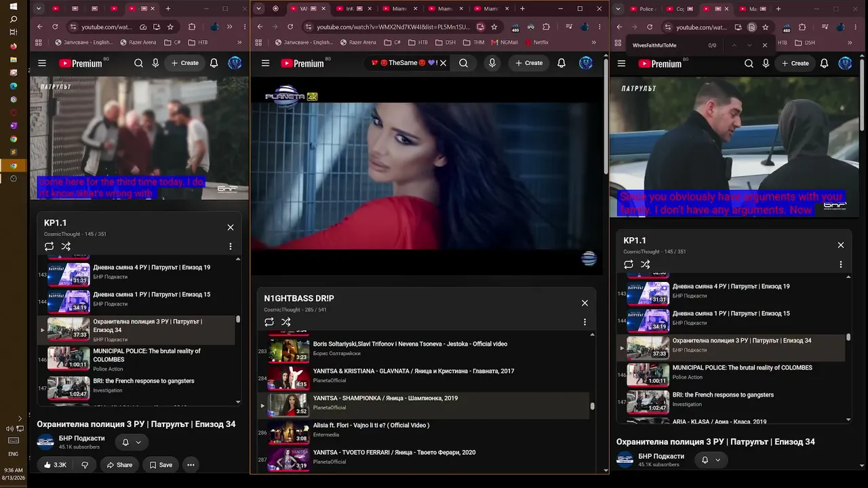This screenshot has width=868, height=488.
Task: Reload page in left browser window
Action: click(x=55, y=27)
